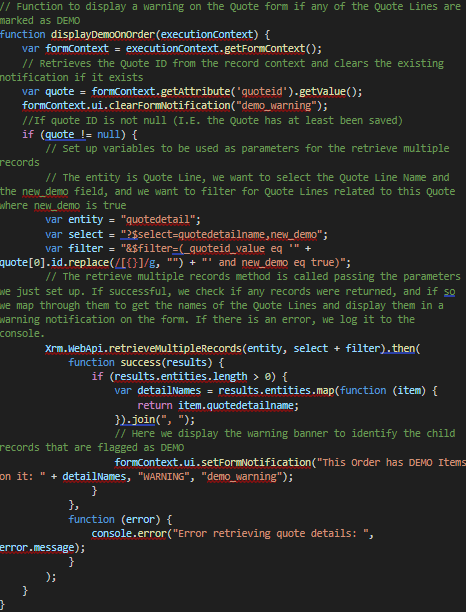Place cursor on getFormContext() call

pos(271,49)
